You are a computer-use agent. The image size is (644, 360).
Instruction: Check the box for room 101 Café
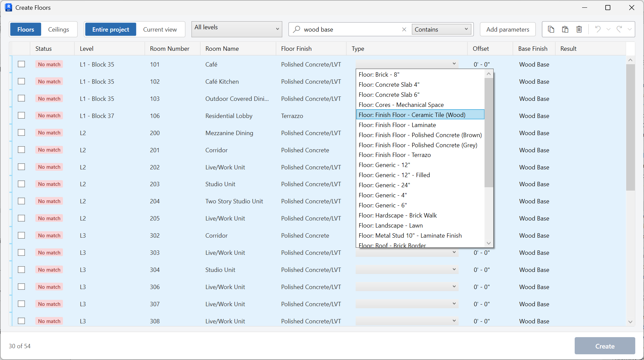pyautogui.click(x=22, y=64)
